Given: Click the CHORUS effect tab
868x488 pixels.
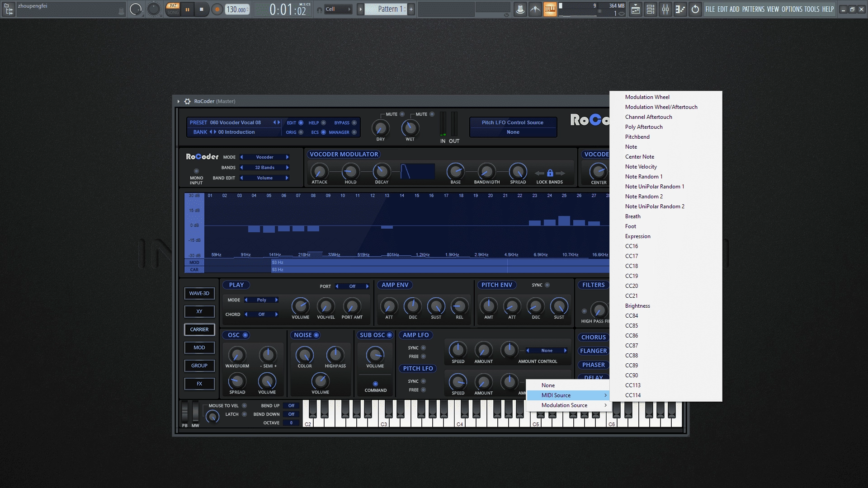Looking at the screenshot, I should [593, 338].
